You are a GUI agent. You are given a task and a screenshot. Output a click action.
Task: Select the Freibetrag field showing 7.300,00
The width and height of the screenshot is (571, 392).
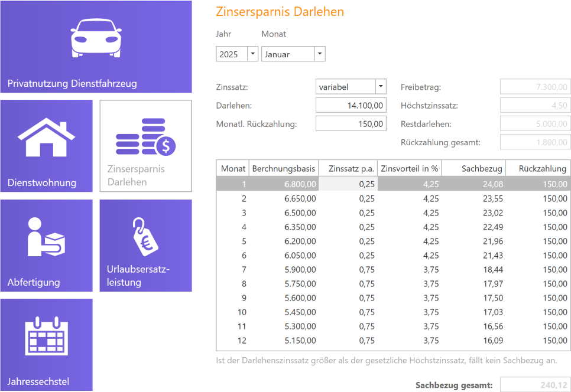535,86
